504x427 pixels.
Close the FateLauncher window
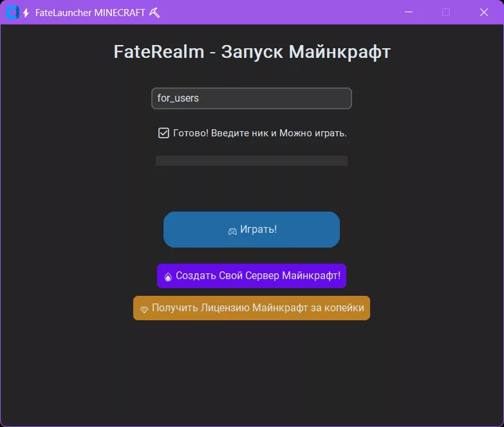[484, 12]
